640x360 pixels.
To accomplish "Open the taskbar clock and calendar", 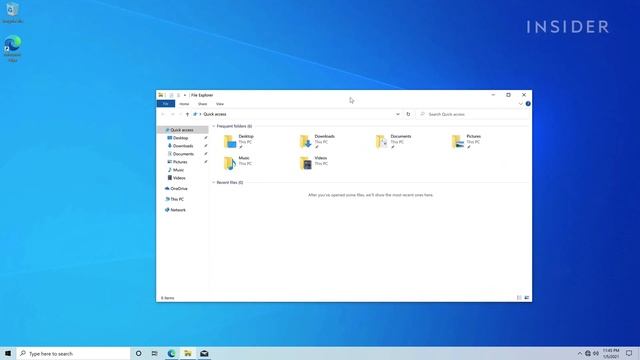I will tap(611, 353).
